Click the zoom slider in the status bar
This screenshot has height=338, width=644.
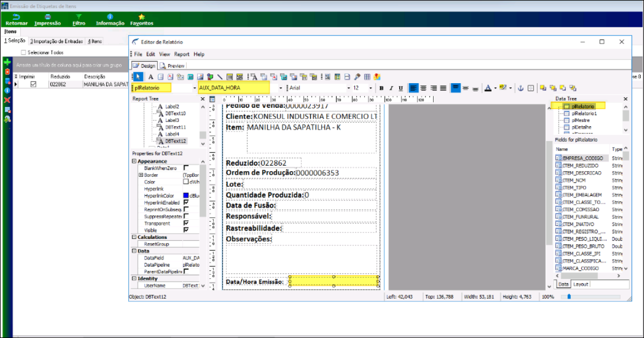tap(569, 296)
